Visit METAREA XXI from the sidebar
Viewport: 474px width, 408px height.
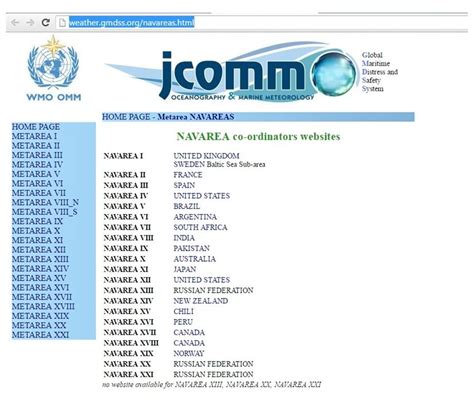[40, 334]
